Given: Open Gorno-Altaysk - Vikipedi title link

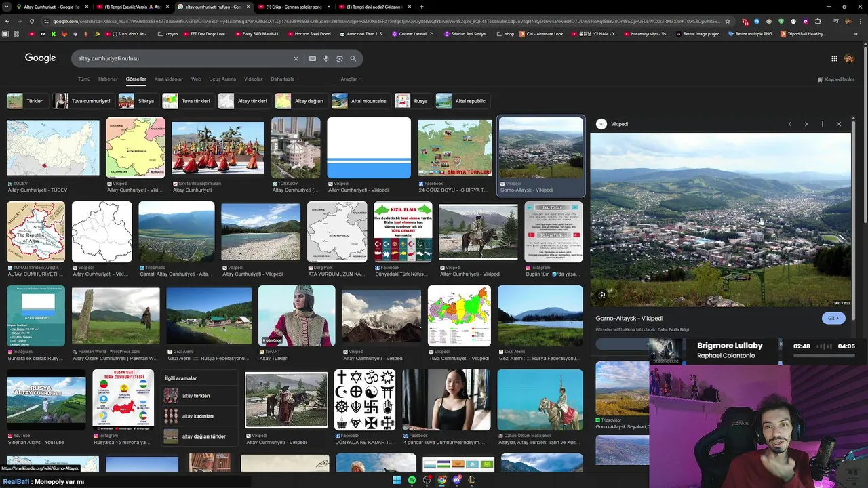Looking at the screenshot, I should [x=629, y=318].
